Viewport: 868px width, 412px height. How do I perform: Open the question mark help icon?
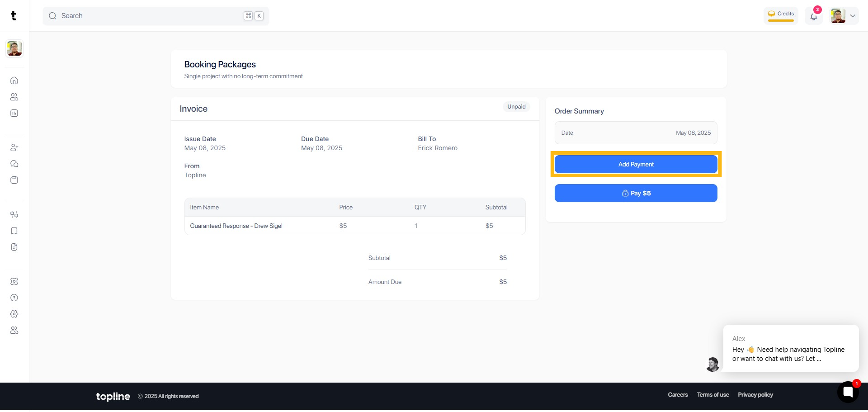[x=14, y=298]
